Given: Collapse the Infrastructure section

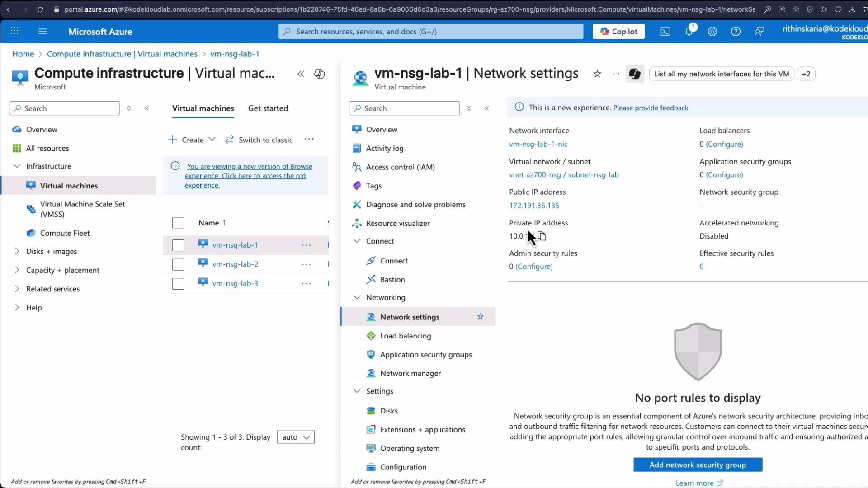Looking at the screenshot, I should 17,166.
